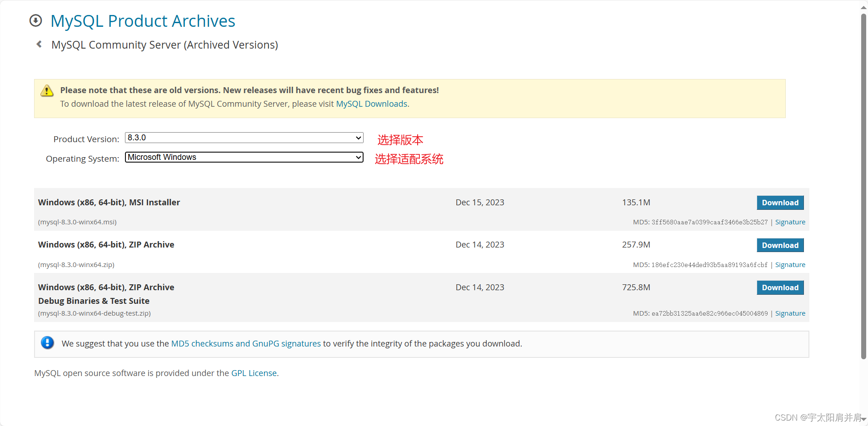Click the scrollbar up arrow
Screen dimensions: 868x426
863,7
